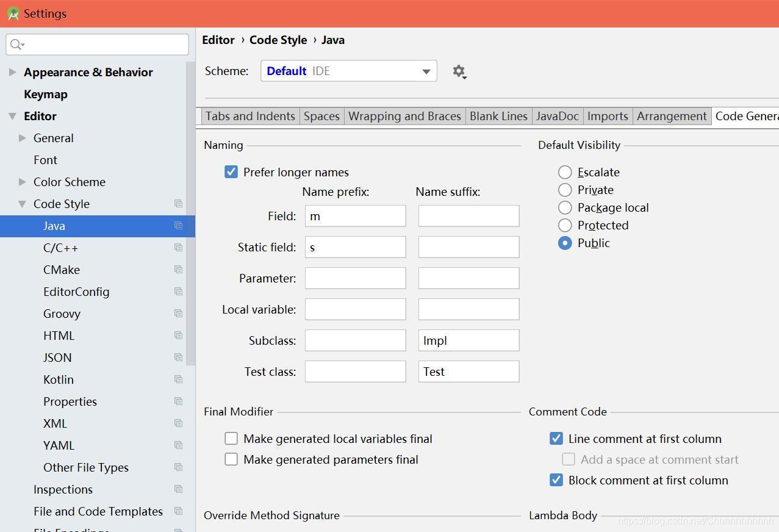Select Inspections in settings tree

point(63,489)
